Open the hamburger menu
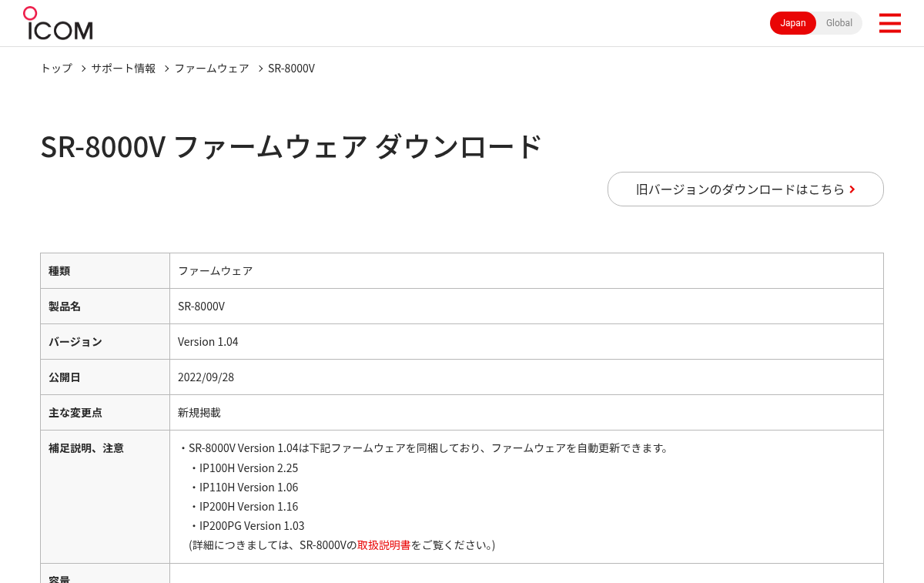This screenshot has width=924, height=583. pyautogui.click(x=889, y=23)
